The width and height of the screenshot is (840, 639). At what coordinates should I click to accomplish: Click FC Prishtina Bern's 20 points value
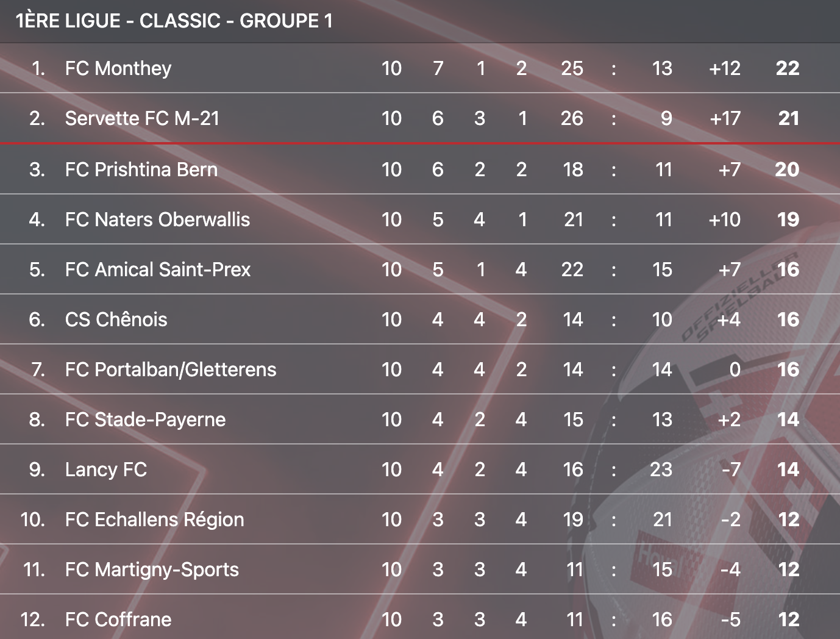787,170
